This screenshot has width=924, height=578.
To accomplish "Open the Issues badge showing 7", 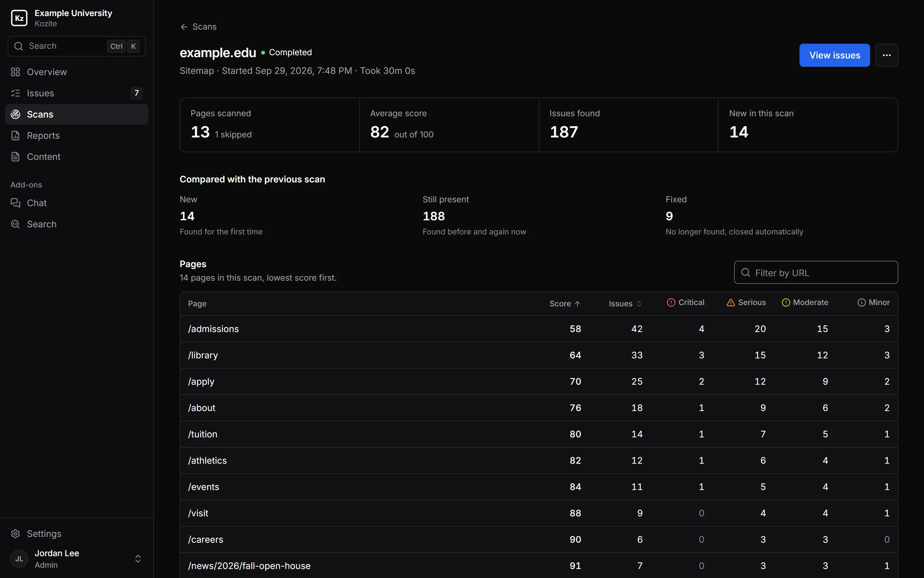I will click(136, 93).
